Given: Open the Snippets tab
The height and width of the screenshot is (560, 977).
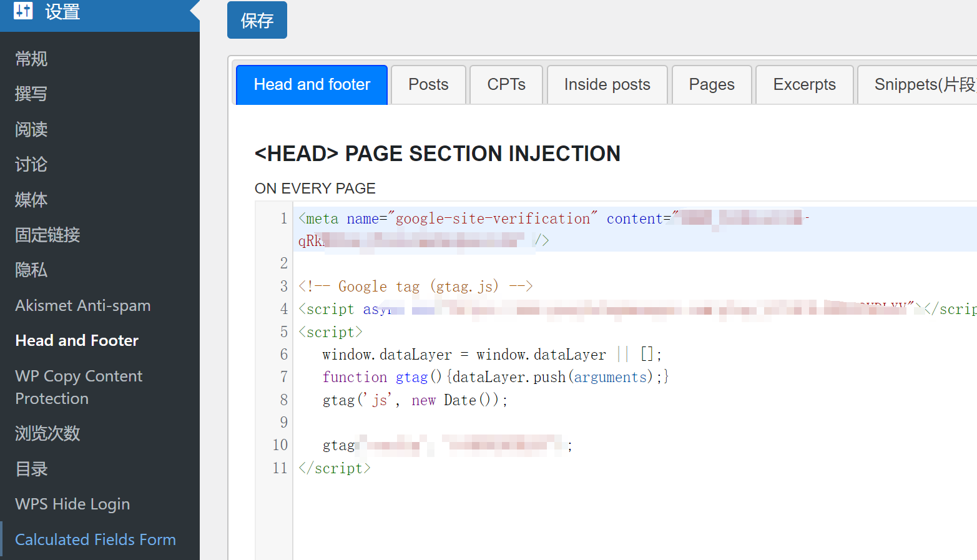Looking at the screenshot, I should click(918, 85).
